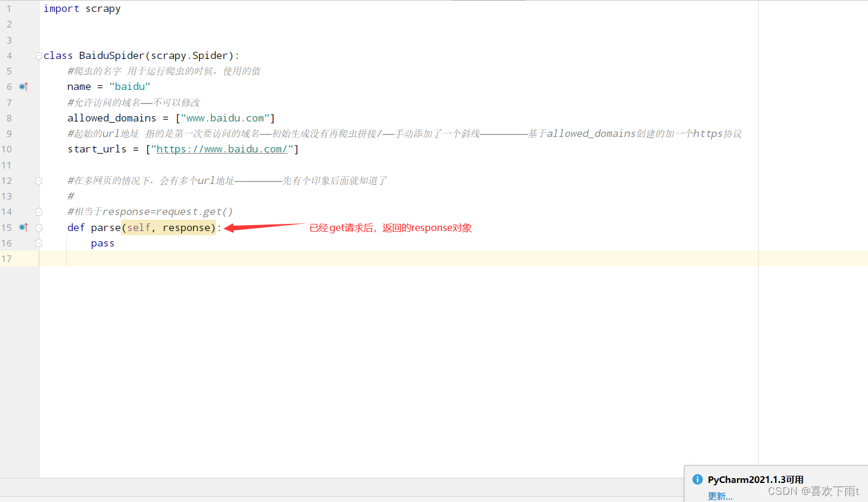Click the PyCharm2021.1.3可用 notification title
This screenshot has height=502, width=868.
tap(755, 479)
